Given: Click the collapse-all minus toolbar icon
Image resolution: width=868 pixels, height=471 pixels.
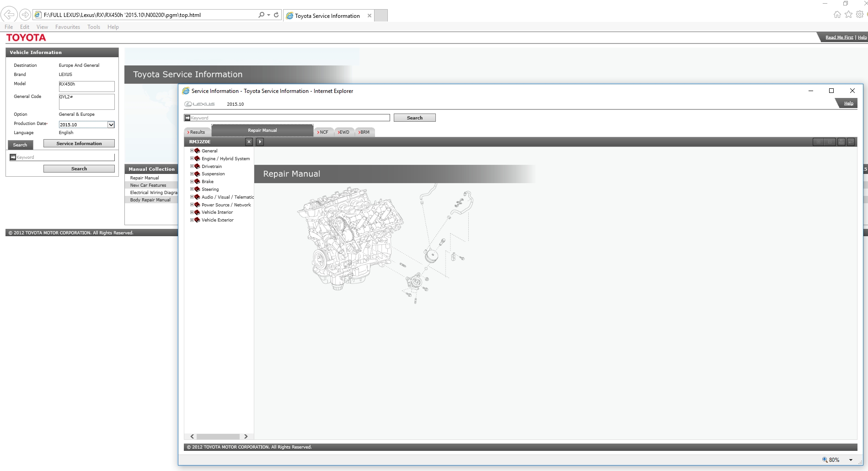Looking at the screenshot, I should [830, 142].
